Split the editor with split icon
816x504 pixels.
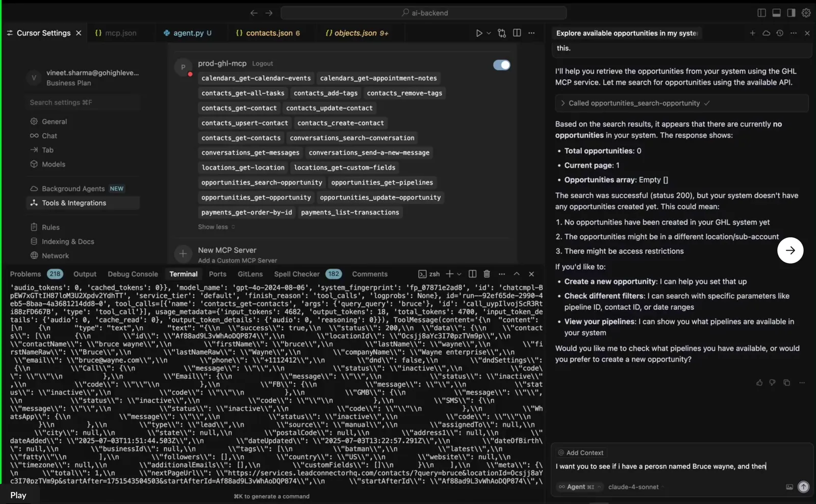[x=517, y=33]
